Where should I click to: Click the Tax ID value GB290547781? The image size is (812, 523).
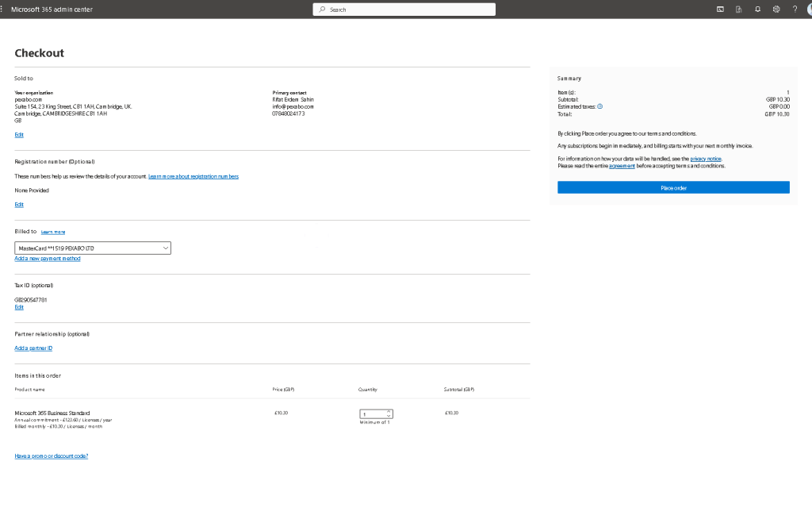31,300
